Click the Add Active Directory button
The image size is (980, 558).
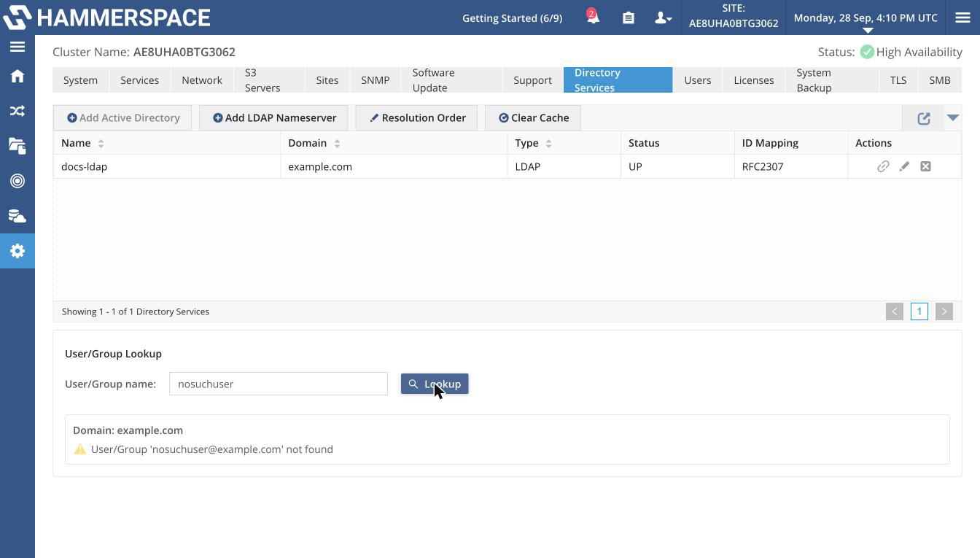click(122, 117)
